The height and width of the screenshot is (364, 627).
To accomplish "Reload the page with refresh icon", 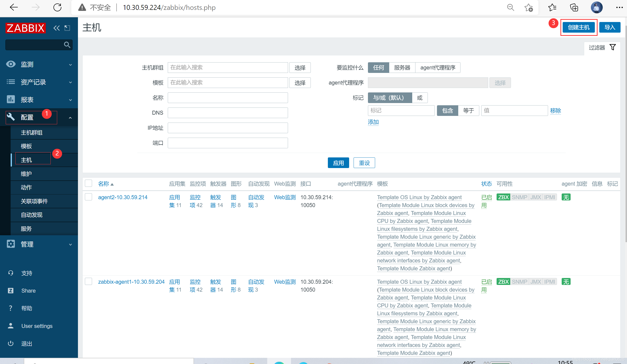I will coord(57,7).
